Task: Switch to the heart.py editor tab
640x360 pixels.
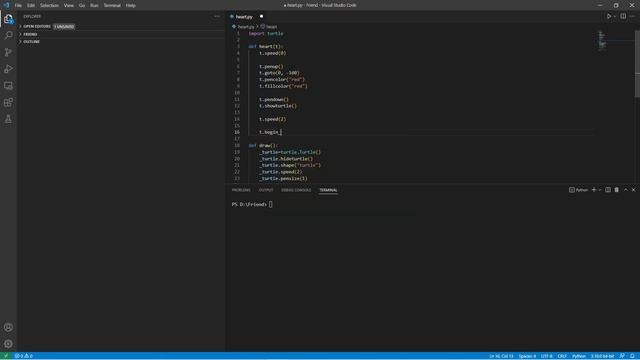Action: 244,17
